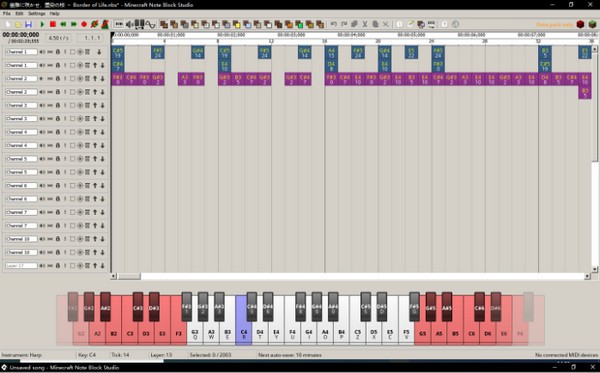Stop playback with red square button
Image resolution: width=600 pixels, height=373 pixels.
coord(53,24)
